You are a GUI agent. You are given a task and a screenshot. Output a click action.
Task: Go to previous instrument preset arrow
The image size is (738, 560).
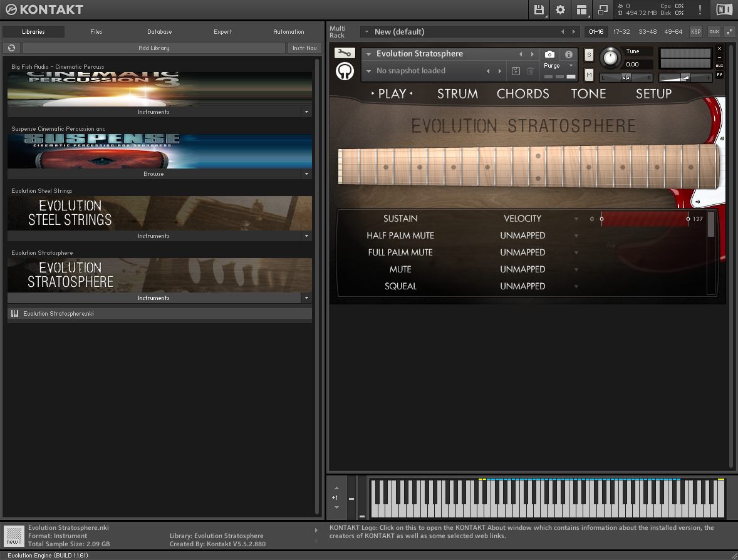(521, 54)
